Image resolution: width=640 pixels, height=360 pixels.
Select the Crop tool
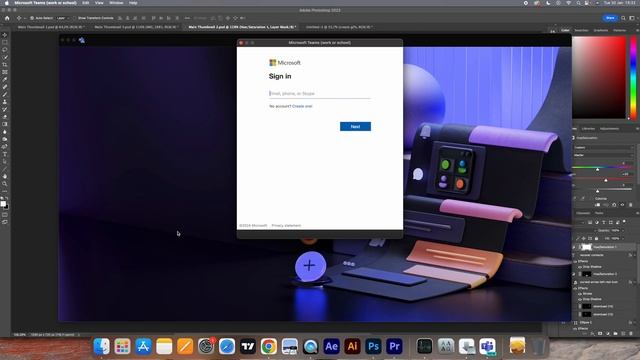(5, 64)
